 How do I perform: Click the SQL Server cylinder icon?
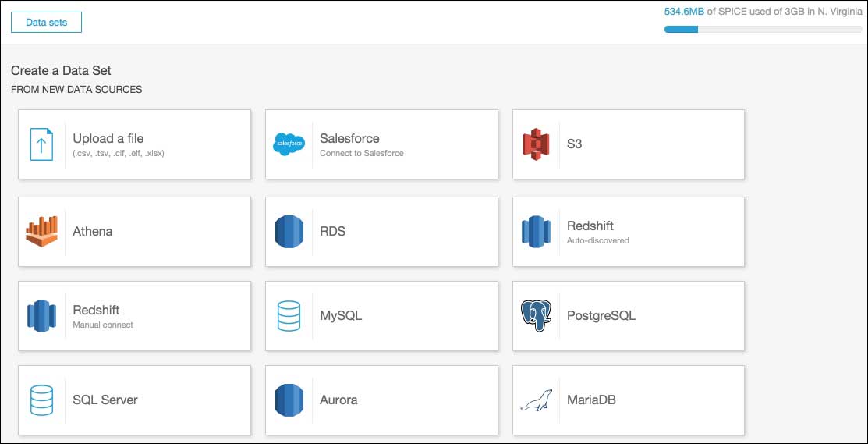[x=41, y=400]
